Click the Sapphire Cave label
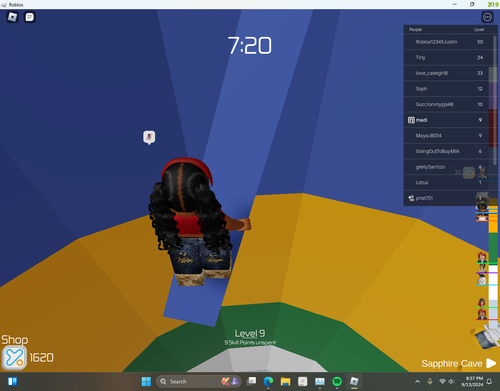The width and height of the screenshot is (500, 391). 452,363
